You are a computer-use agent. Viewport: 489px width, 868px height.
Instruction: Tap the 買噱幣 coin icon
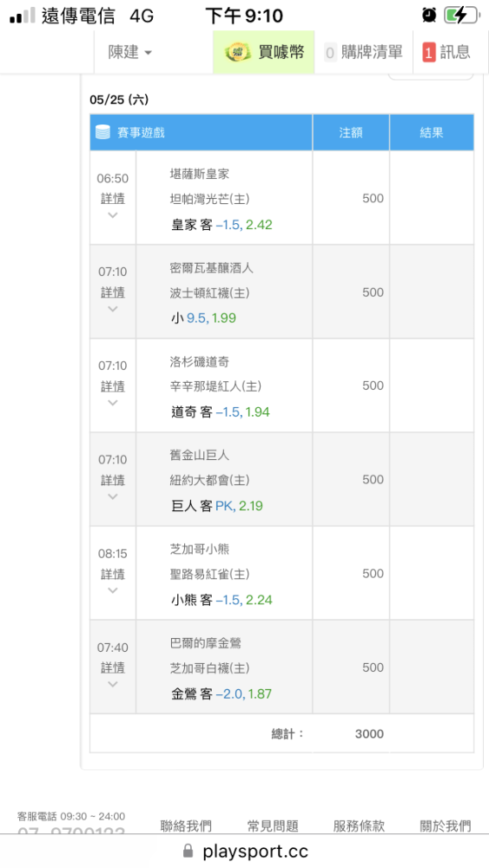pos(238,53)
